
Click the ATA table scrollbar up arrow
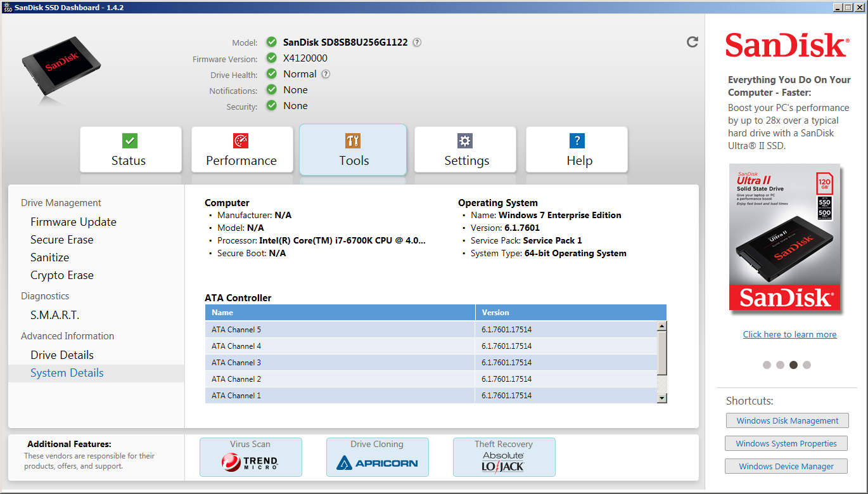(x=662, y=326)
